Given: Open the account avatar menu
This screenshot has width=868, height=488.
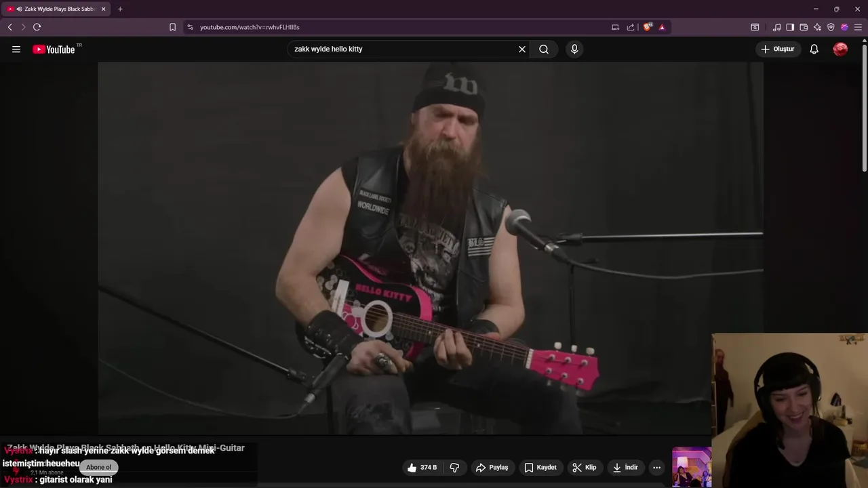Looking at the screenshot, I should click(840, 49).
